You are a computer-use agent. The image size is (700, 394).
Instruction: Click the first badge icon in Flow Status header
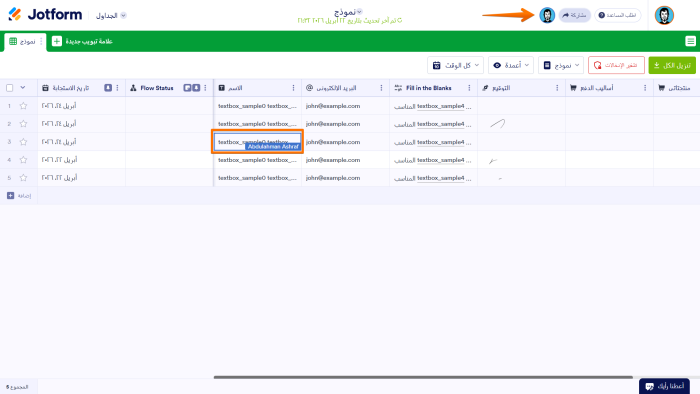[x=188, y=88]
